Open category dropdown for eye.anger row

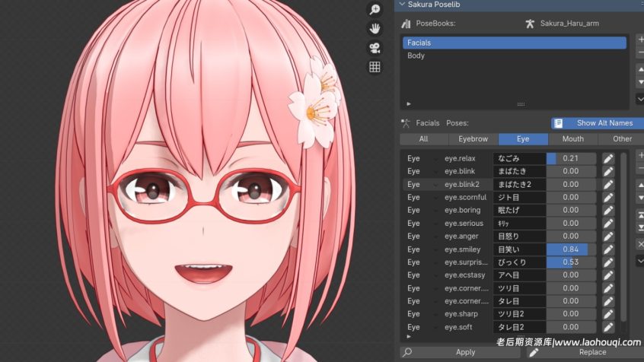tap(435, 237)
